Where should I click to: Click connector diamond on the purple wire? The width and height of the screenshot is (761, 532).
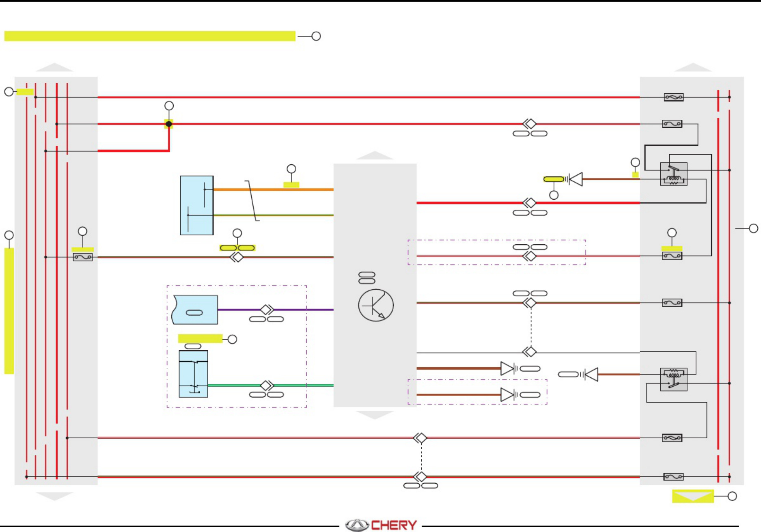(267, 310)
